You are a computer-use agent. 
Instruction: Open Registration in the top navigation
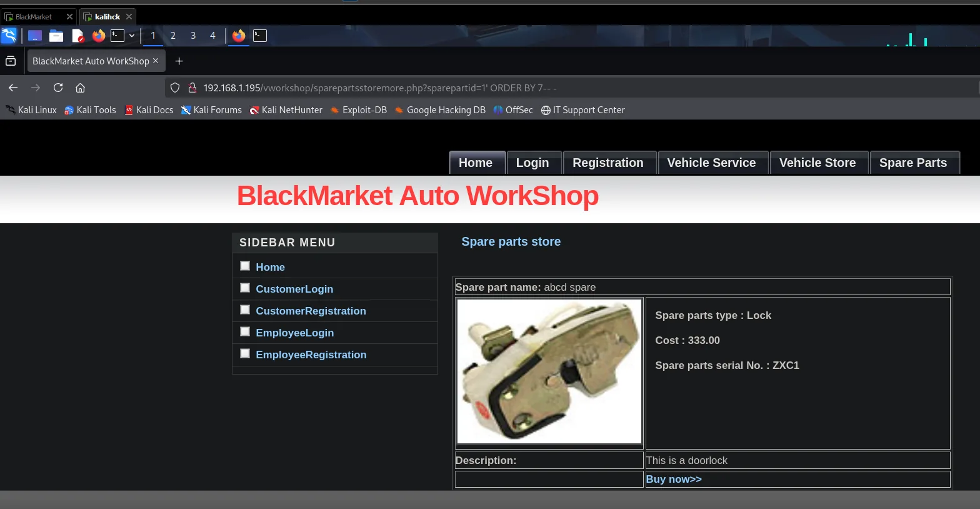pos(608,163)
